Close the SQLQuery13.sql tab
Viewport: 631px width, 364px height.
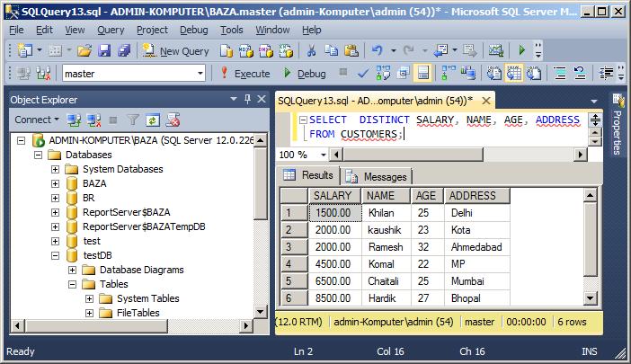(486, 101)
